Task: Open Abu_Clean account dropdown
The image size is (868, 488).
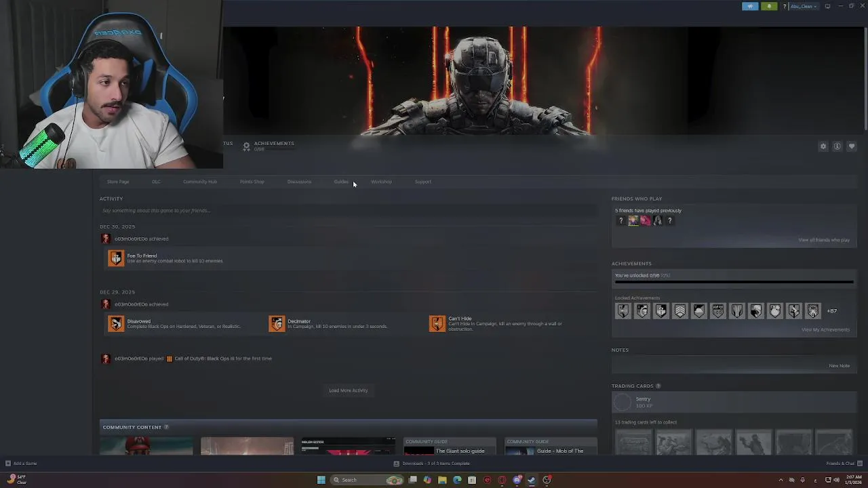Action: pyautogui.click(x=804, y=6)
